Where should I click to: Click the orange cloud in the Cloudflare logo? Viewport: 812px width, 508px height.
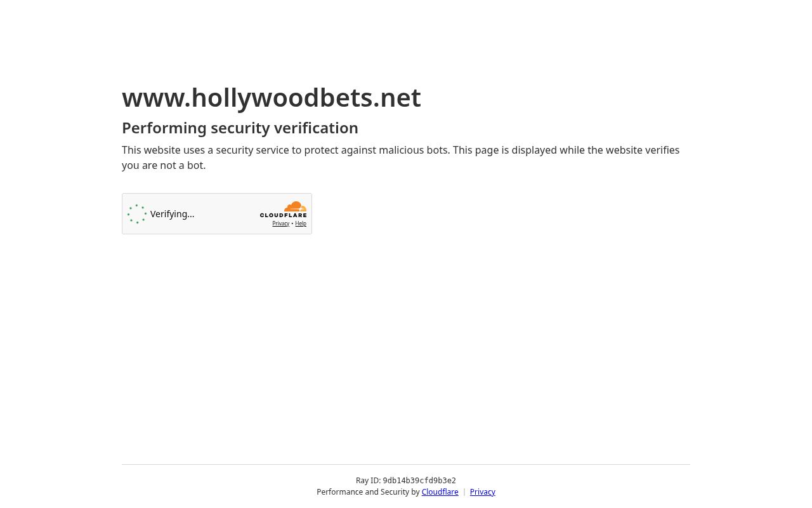pyautogui.click(x=294, y=206)
